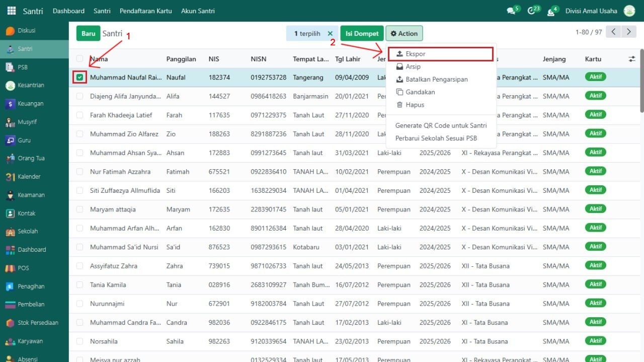
Task: Clear the 1 terpilih selection
Action: [x=330, y=34]
